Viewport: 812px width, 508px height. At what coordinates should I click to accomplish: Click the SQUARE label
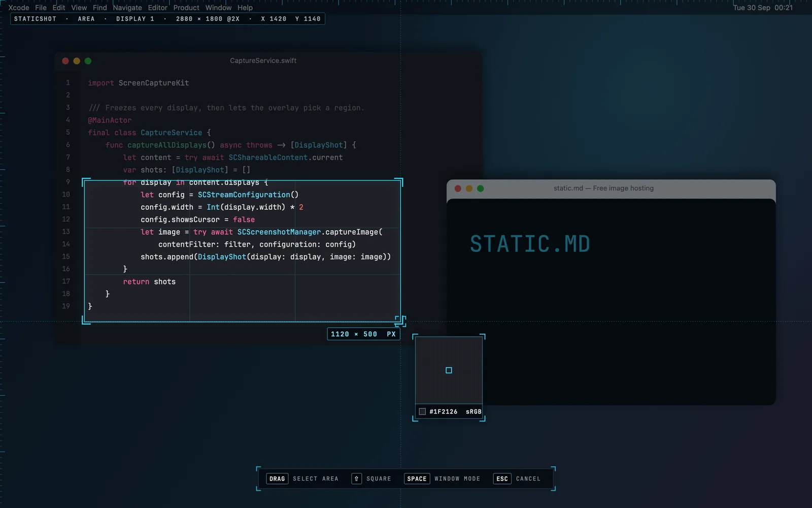click(x=379, y=479)
